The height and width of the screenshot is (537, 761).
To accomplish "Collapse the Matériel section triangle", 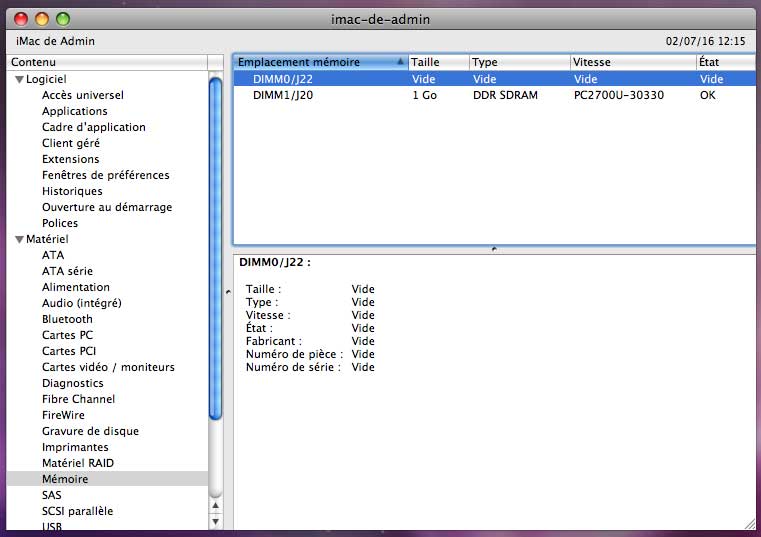I will point(19,239).
